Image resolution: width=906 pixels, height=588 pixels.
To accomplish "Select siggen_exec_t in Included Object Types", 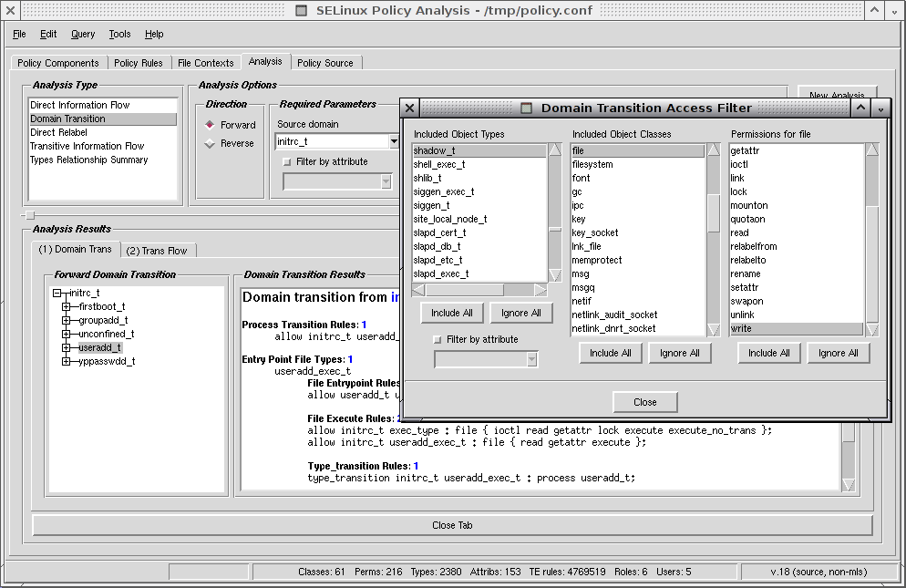I will tap(479, 192).
